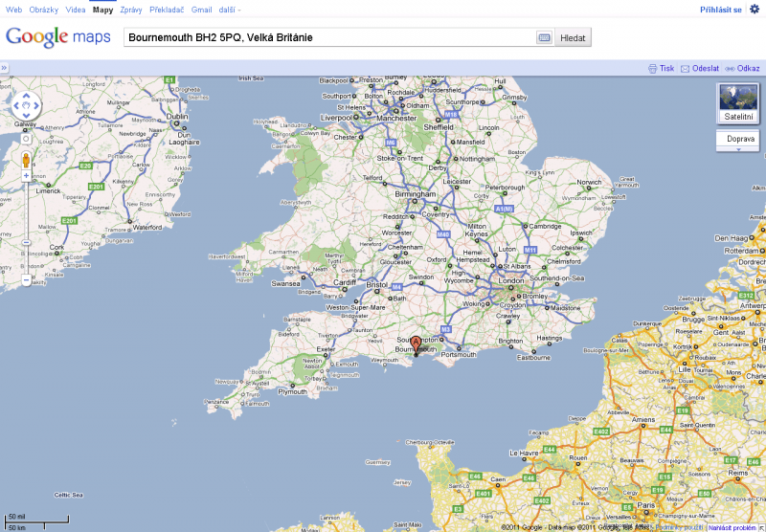The height and width of the screenshot is (532, 766).
Task: Click the London label on the map
Action: pos(511,281)
